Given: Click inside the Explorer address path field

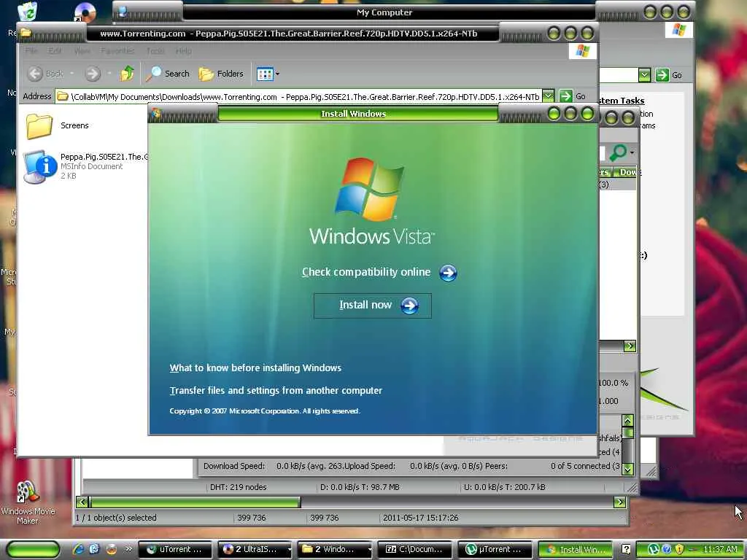Looking at the screenshot, I should pyautogui.click(x=298, y=97).
